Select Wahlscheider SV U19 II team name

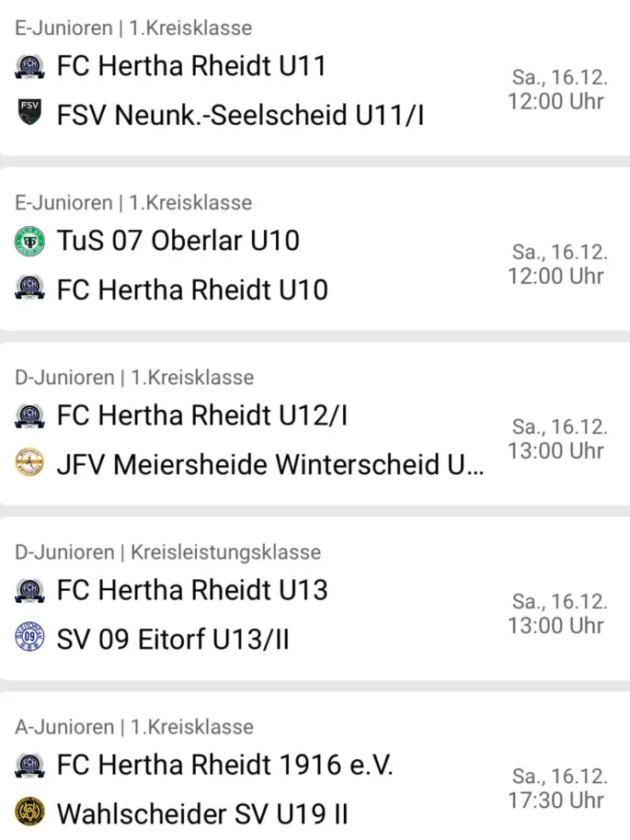(202, 813)
